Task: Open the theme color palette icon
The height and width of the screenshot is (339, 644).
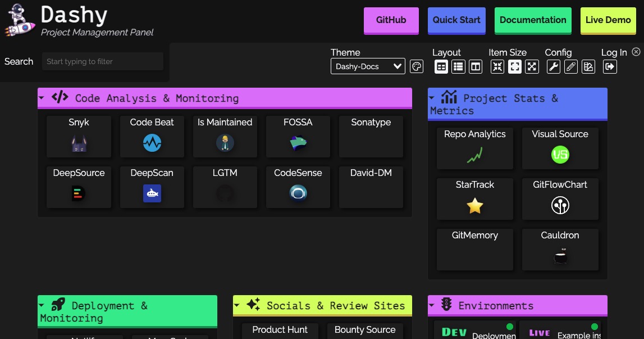Action: [417, 66]
